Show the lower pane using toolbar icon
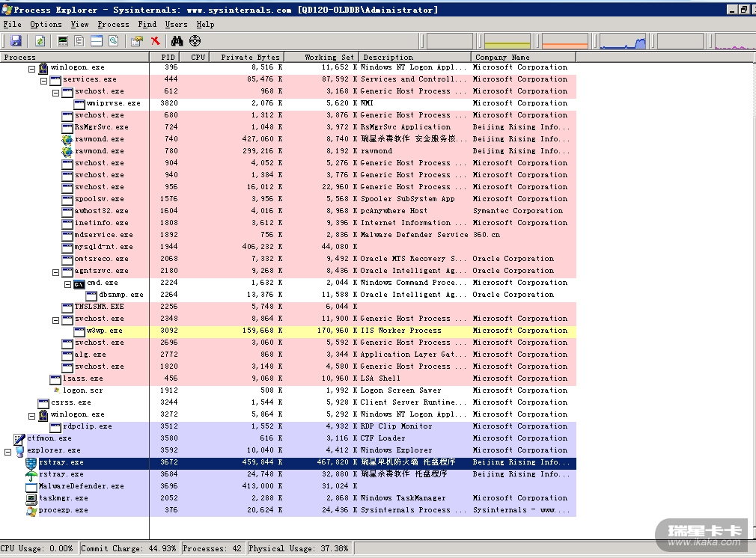Screen dimensions: 756x558 click(x=96, y=41)
